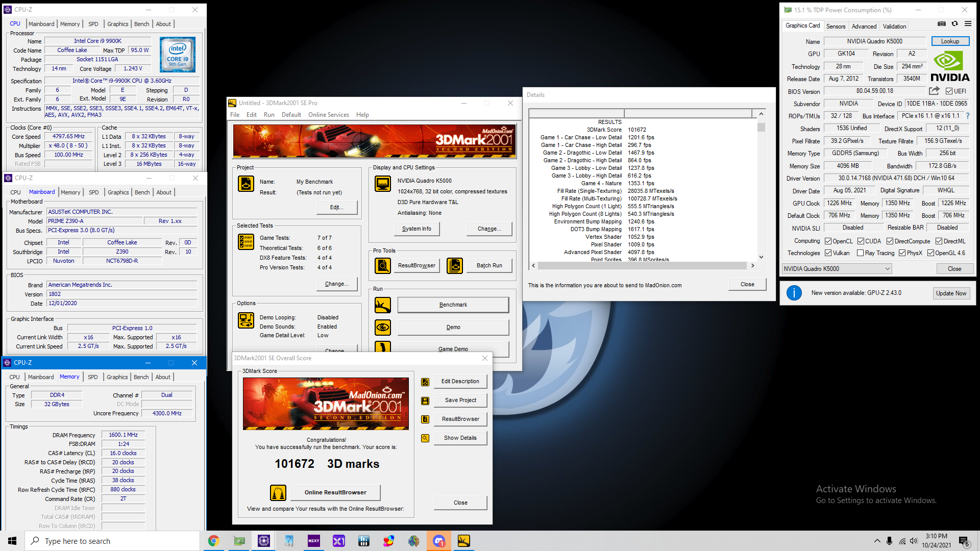Click the Edit... button under Project
Image resolution: width=980 pixels, height=551 pixels.
[x=336, y=208]
